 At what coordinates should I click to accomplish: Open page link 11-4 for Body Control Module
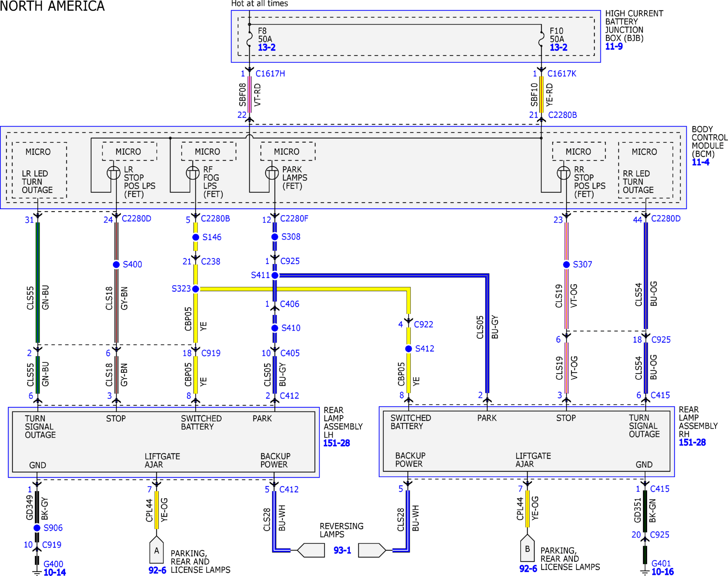point(700,162)
